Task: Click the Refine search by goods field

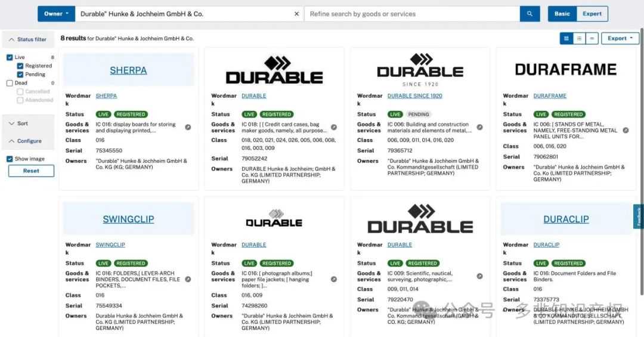Action: 412,14
